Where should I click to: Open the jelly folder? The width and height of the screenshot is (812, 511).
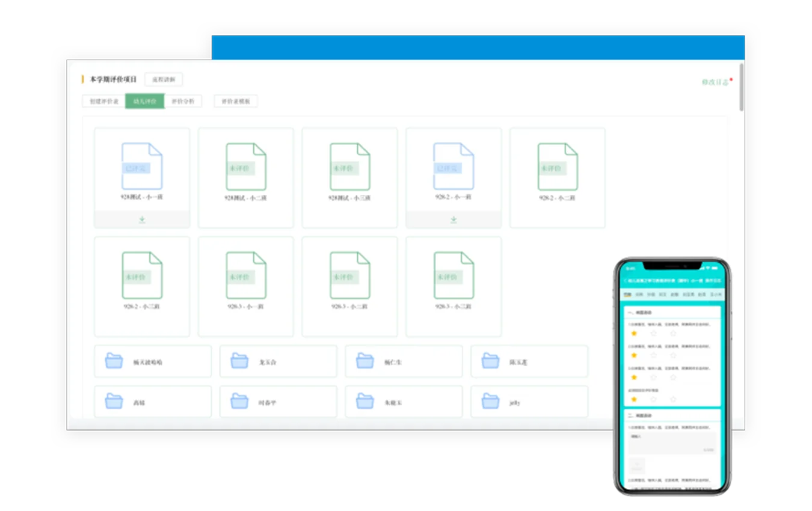(529, 402)
